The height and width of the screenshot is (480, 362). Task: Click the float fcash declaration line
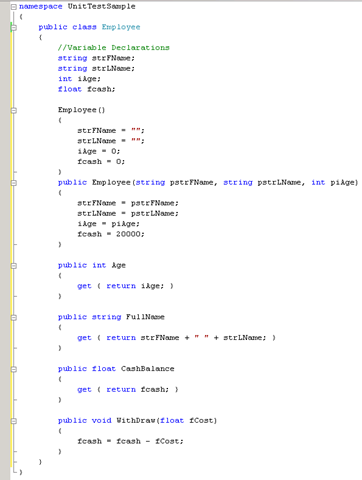86,89
